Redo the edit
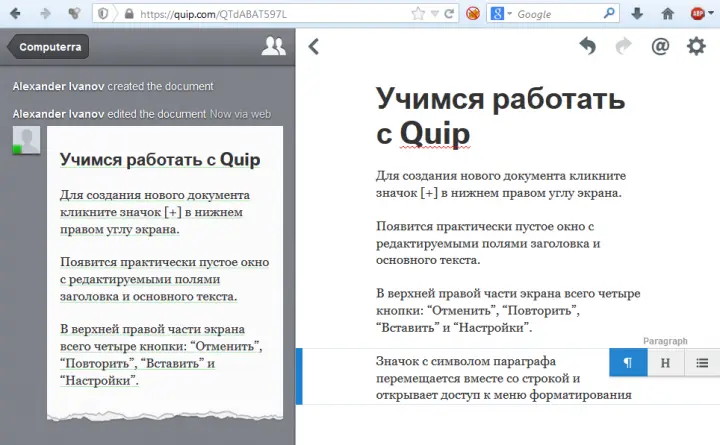 [x=623, y=46]
